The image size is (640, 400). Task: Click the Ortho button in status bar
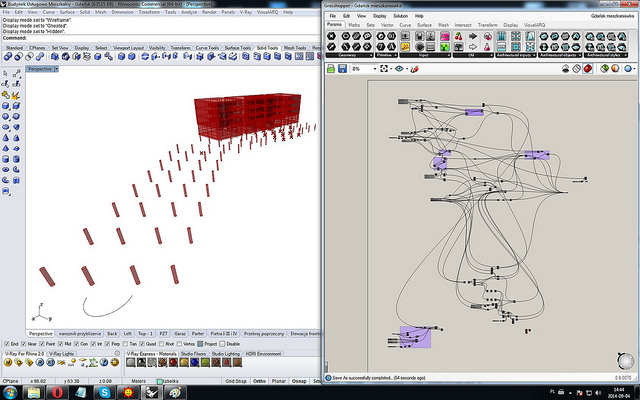coord(259,381)
